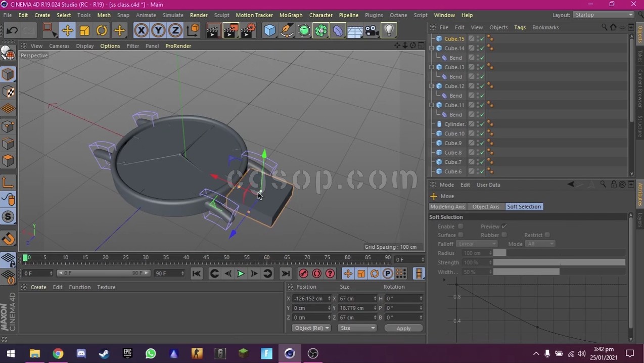This screenshot has width=644, height=363.
Task: Open Google Chrome from the taskbar
Action: tap(58, 353)
